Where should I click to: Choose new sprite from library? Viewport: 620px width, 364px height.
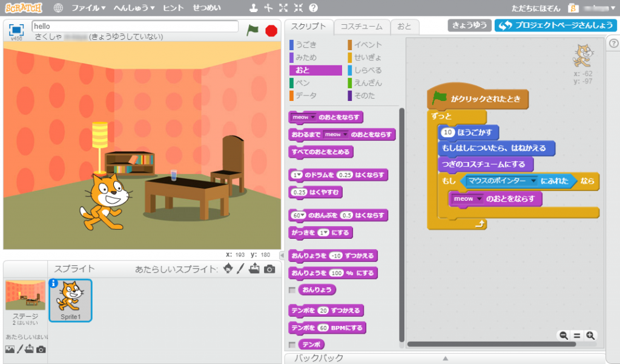[228, 268]
